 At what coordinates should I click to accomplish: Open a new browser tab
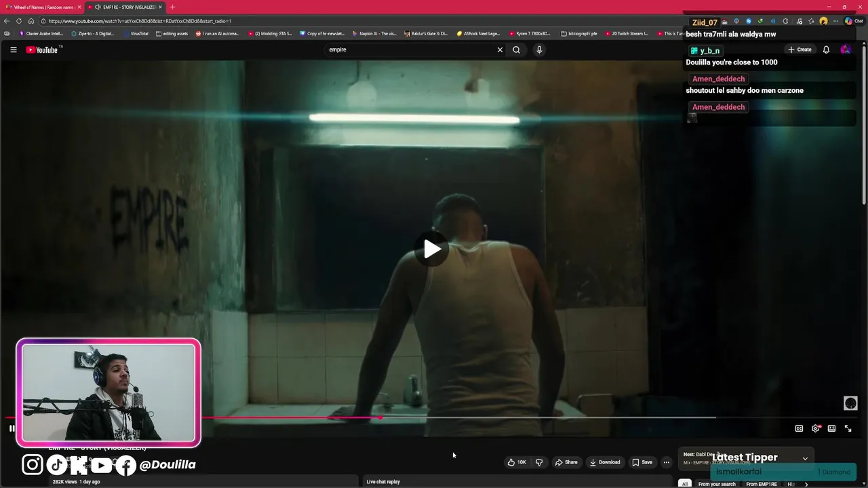pyautogui.click(x=172, y=7)
